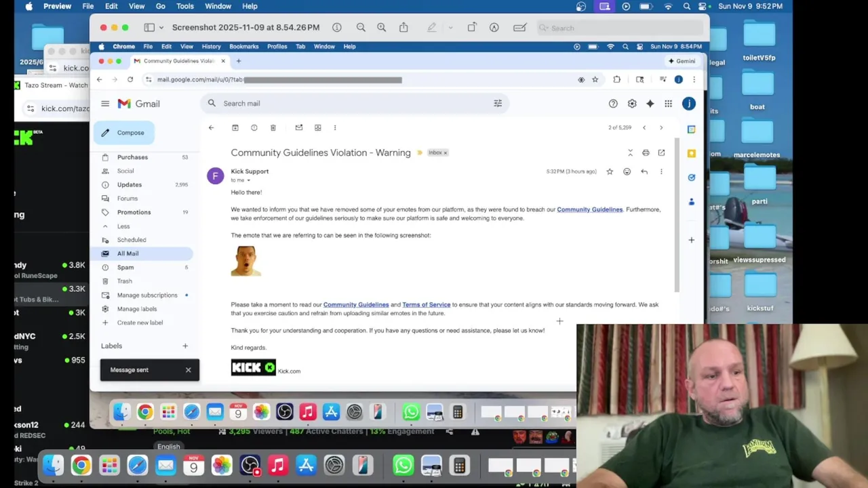Image resolution: width=868 pixels, height=488 pixels.
Task: Click Preview's Search field
Action: tap(619, 28)
